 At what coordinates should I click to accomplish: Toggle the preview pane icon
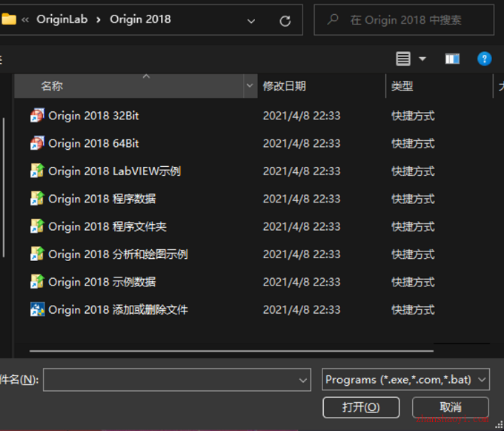click(452, 59)
